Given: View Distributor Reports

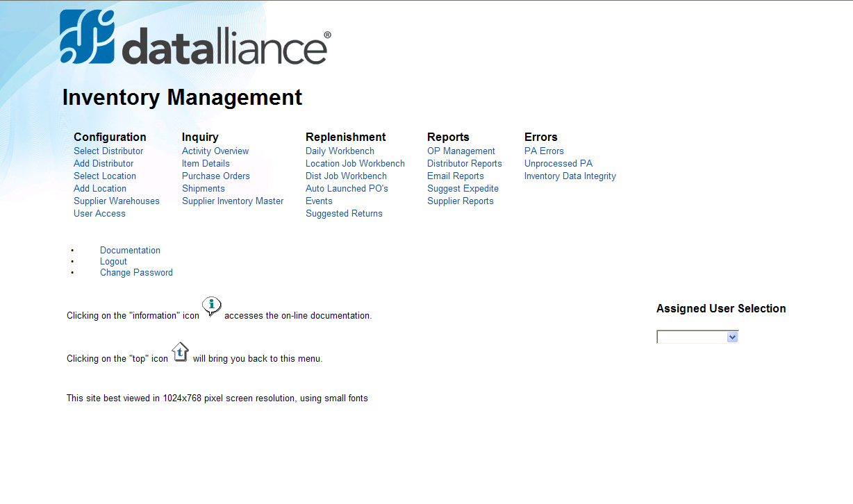Looking at the screenshot, I should (x=465, y=163).
